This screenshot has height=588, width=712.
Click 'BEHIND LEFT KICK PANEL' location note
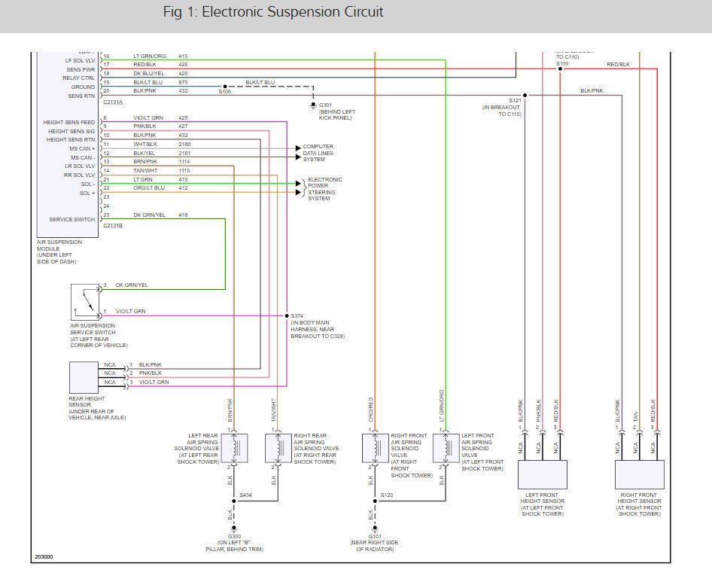pos(337,115)
